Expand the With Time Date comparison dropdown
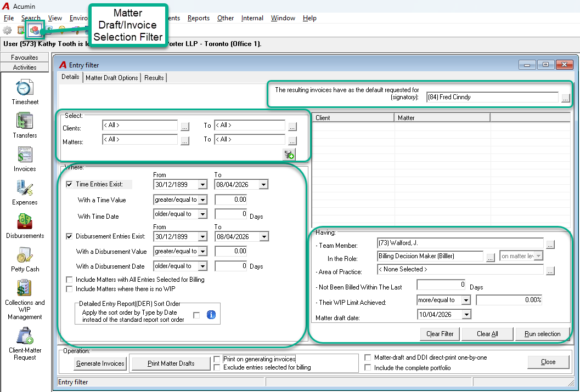The width and height of the screenshot is (580, 392). (202, 214)
